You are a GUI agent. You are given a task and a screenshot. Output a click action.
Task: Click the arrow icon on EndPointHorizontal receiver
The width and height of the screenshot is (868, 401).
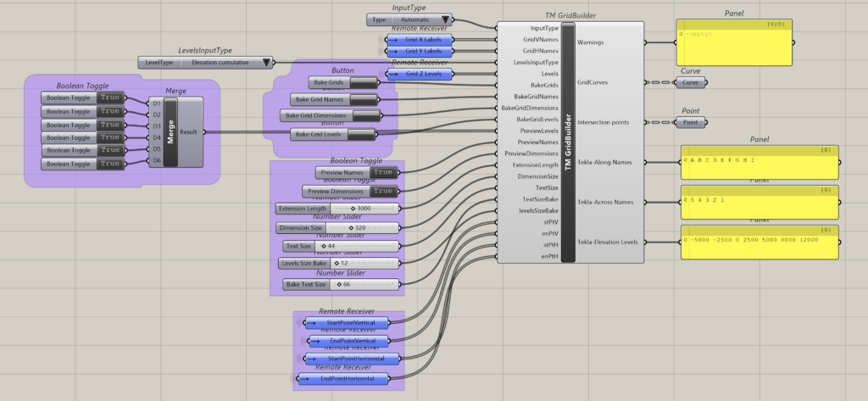click(313, 378)
